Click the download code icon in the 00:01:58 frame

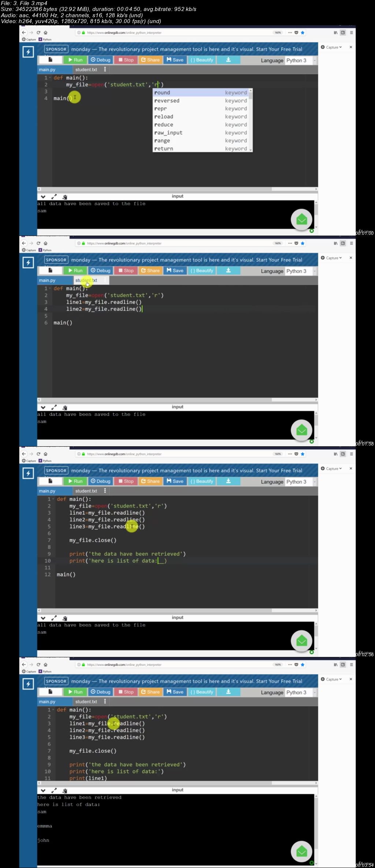228,270
